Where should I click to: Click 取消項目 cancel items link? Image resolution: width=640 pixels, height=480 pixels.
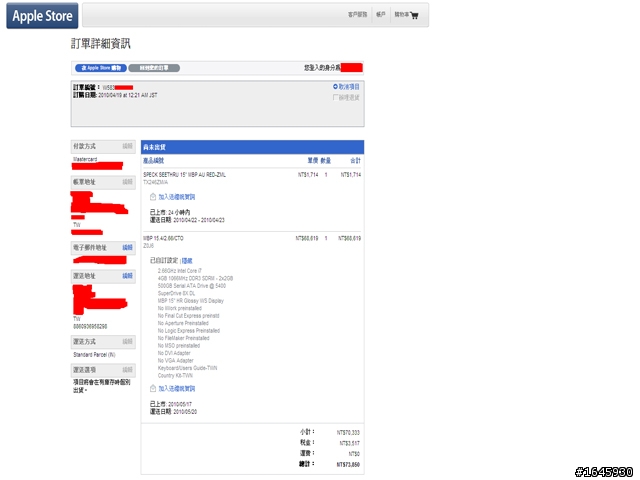point(349,87)
